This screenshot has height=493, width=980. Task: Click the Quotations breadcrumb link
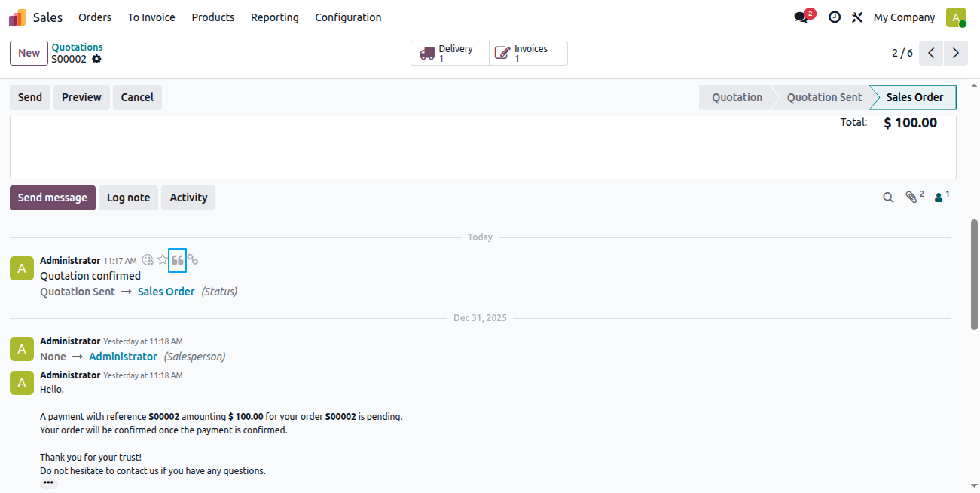point(77,47)
